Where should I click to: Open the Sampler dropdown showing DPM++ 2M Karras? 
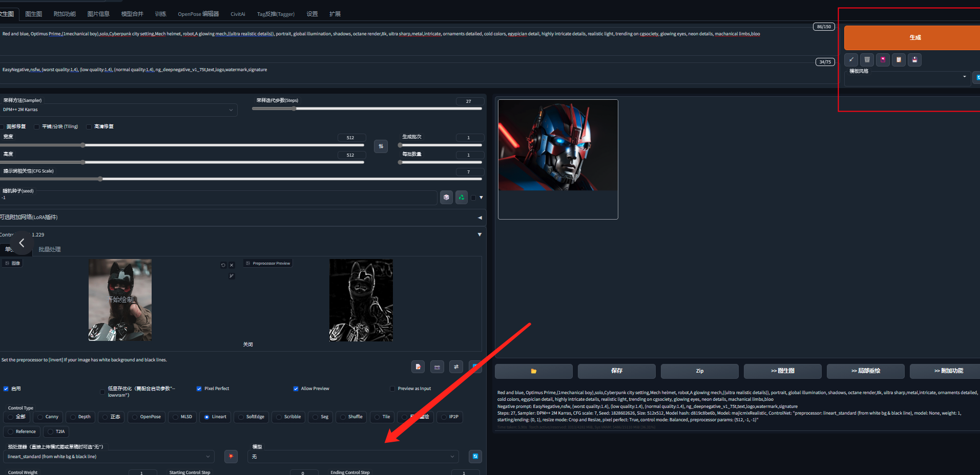[118, 110]
